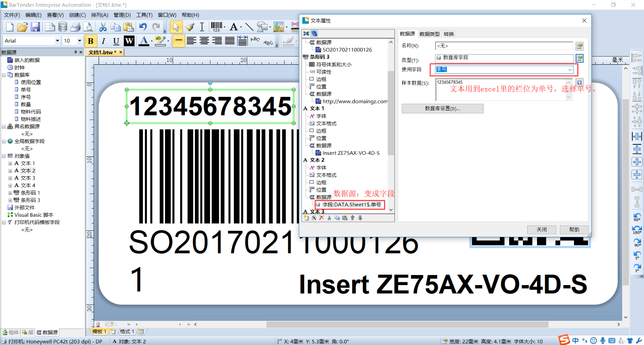
Task: Click the Omega special character icon
Action: (x=579, y=82)
